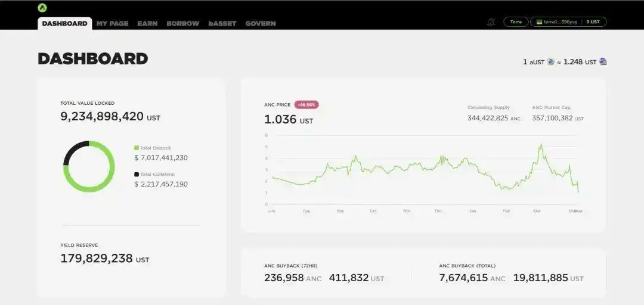Click the -46.56% price change badge
This screenshot has height=305, width=644.
(306, 105)
